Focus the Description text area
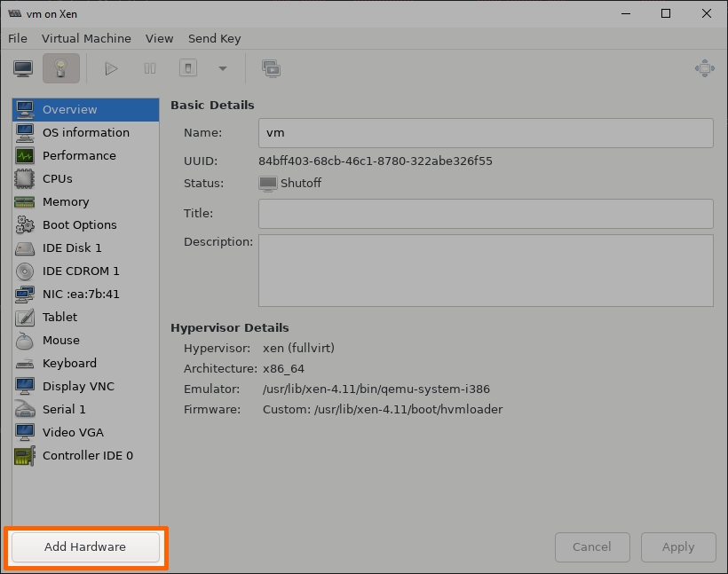Viewport: 728px width, 574px height. click(x=486, y=271)
